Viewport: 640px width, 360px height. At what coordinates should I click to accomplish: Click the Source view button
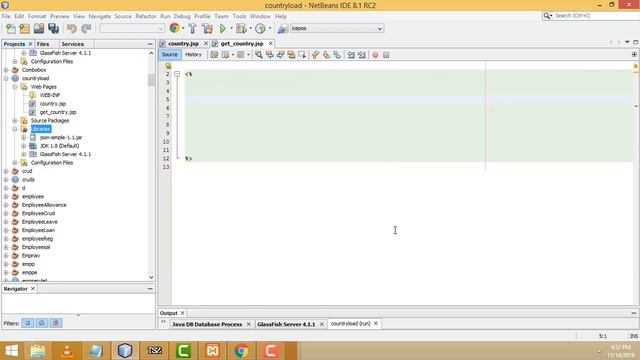(x=169, y=54)
